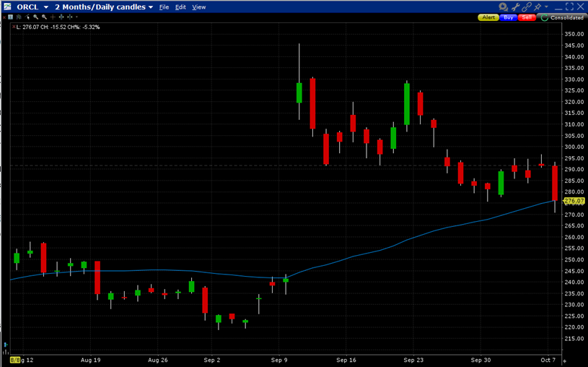
Task: Click the second magnifier zoom icon
Action: coord(44,17)
